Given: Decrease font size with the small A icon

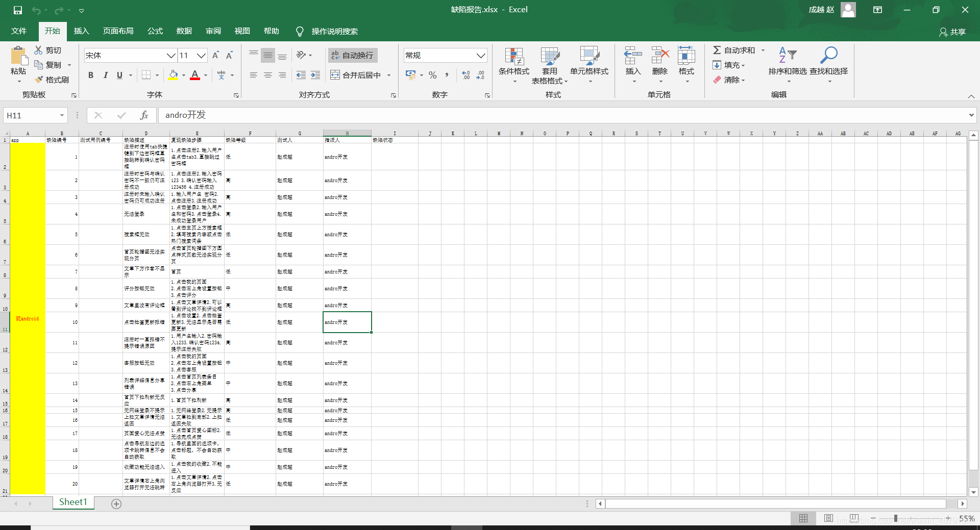Looking at the screenshot, I should pyautogui.click(x=229, y=55).
